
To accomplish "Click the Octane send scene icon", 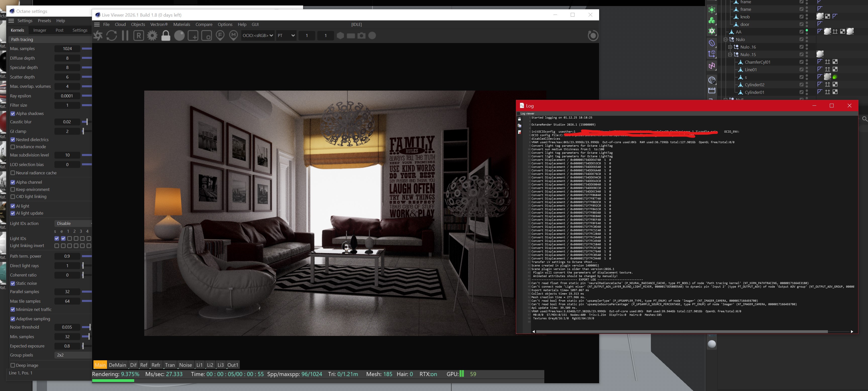I will [x=98, y=35].
